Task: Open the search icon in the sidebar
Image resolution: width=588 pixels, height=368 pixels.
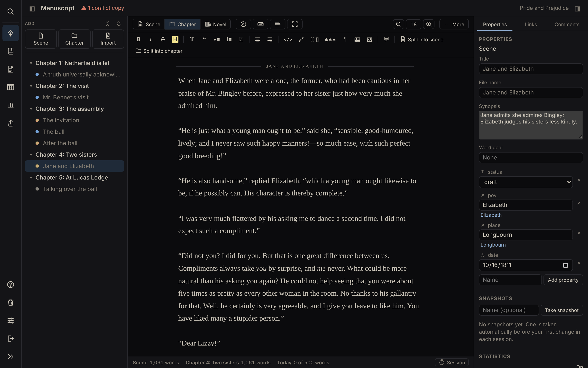Action: [10, 11]
